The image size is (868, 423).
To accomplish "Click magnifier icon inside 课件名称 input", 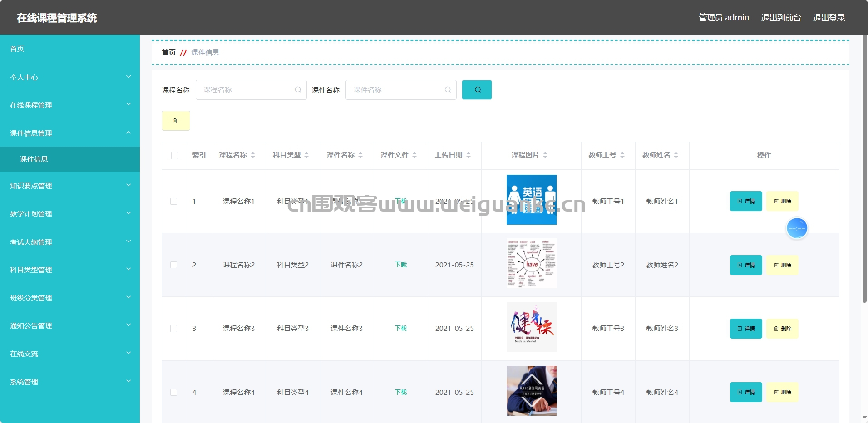I will point(448,90).
